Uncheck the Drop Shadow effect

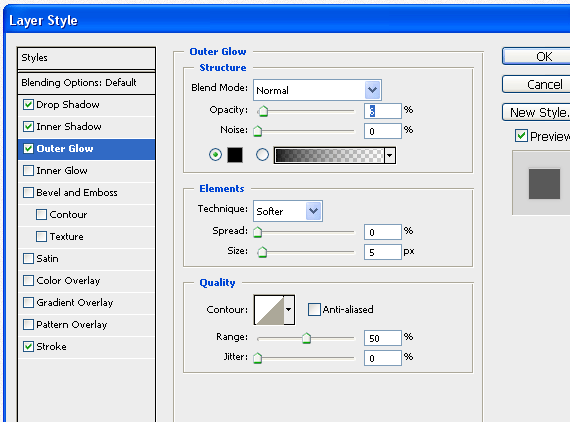coord(28,105)
